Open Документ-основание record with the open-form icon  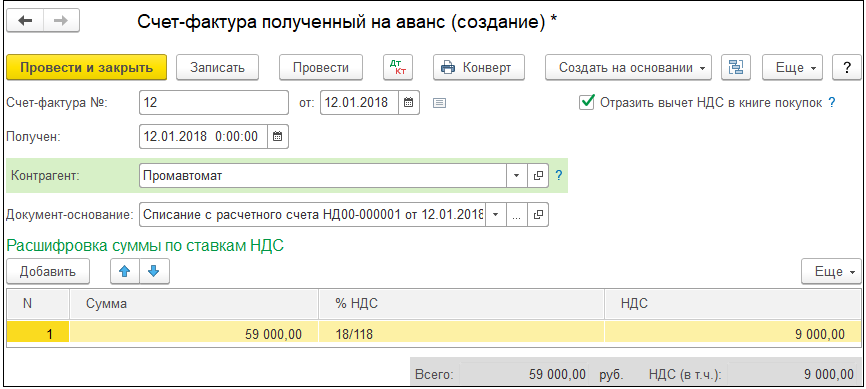click(x=538, y=215)
